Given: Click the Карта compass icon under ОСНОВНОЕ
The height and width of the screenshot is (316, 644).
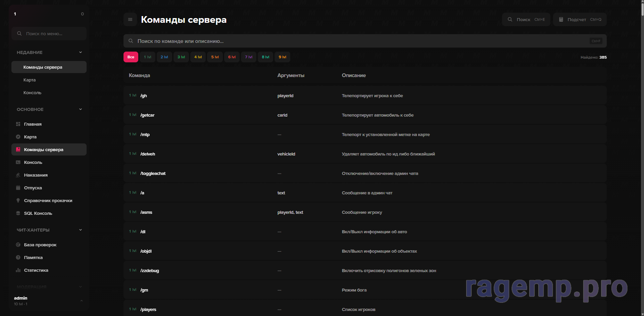Looking at the screenshot, I should tap(18, 137).
